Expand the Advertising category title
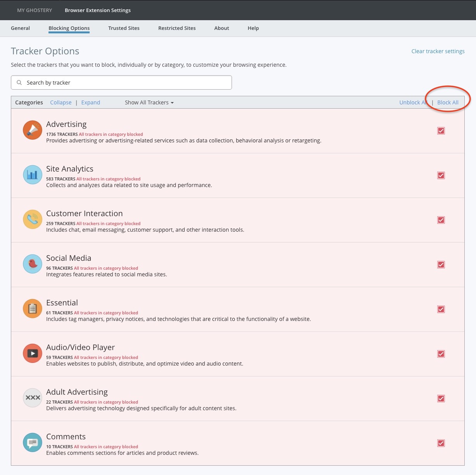The image size is (476, 475). coord(66,124)
